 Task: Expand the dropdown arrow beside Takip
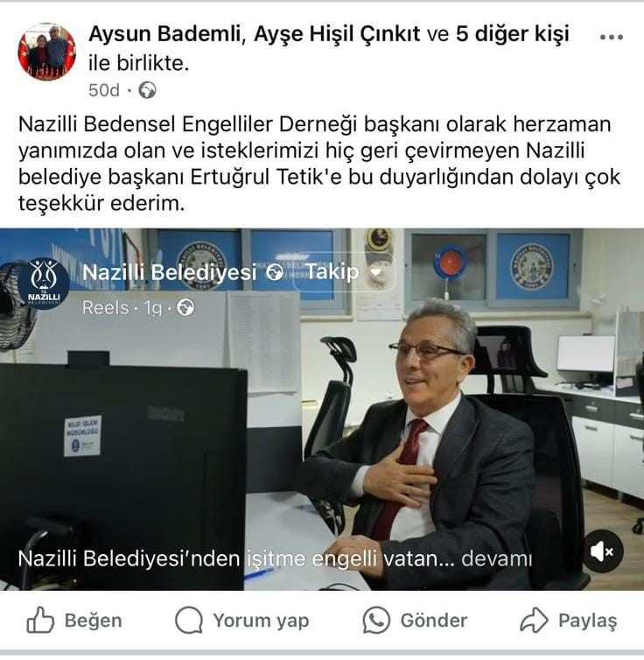coord(376,273)
